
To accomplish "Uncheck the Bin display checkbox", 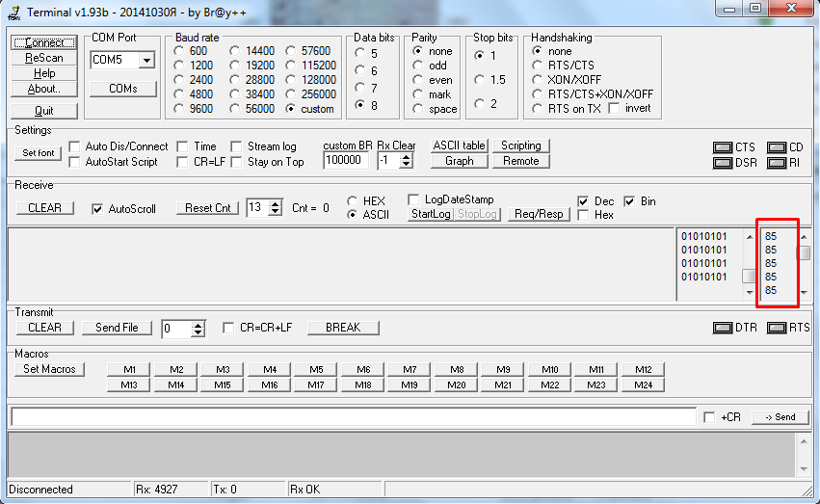I will click(629, 201).
